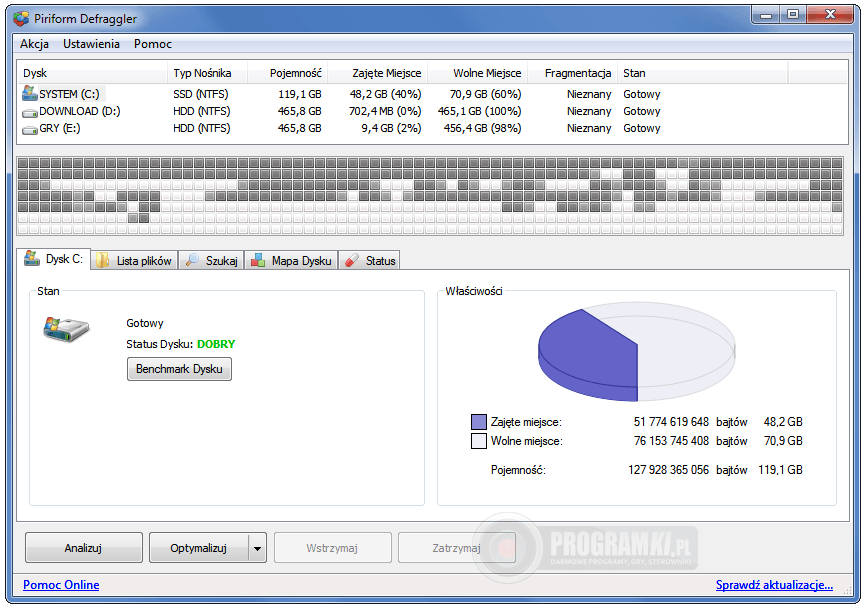Click the Lista plików folder icon

pos(102,260)
